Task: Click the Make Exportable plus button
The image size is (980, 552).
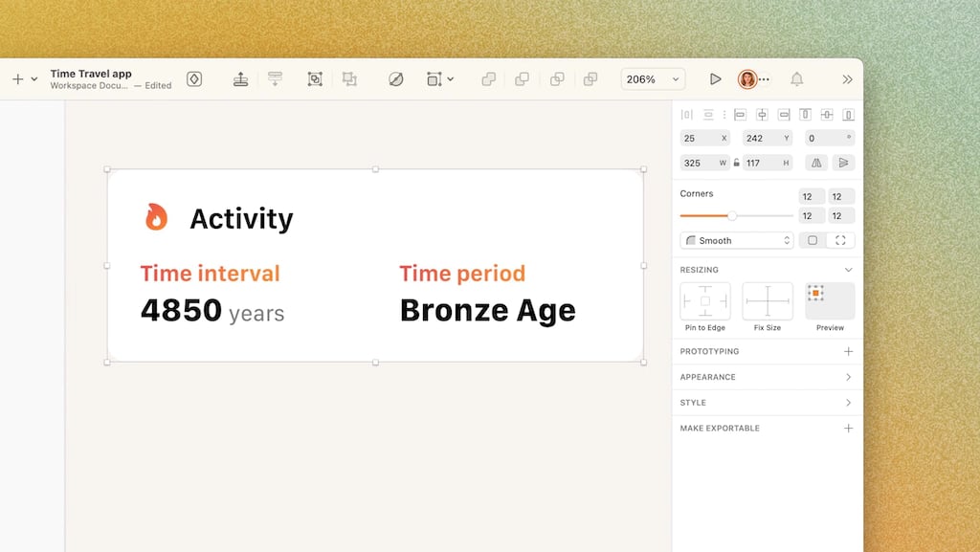Action: click(848, 429)
